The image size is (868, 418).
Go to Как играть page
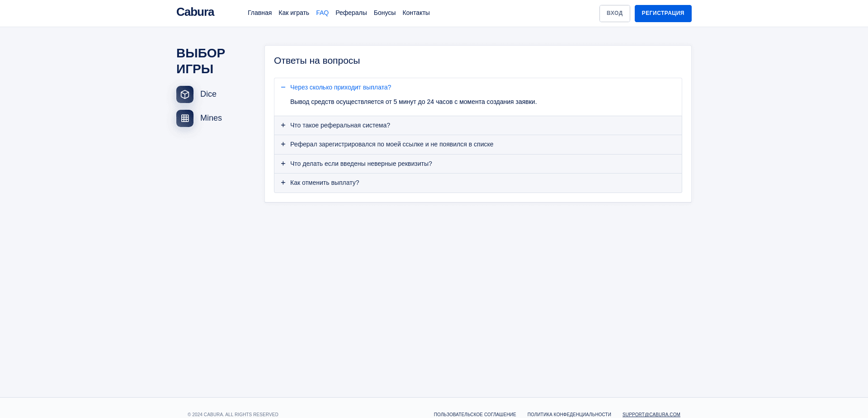click(x=294, y=13)
